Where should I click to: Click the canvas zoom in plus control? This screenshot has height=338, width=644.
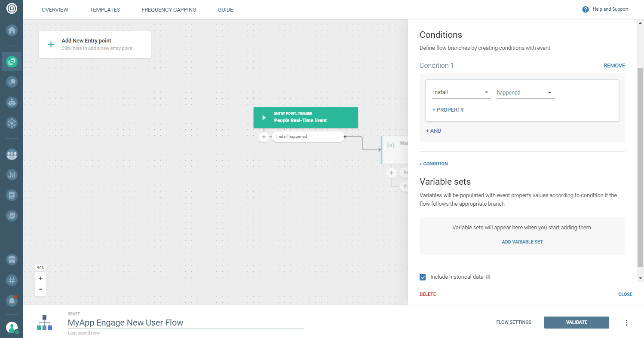40,278
